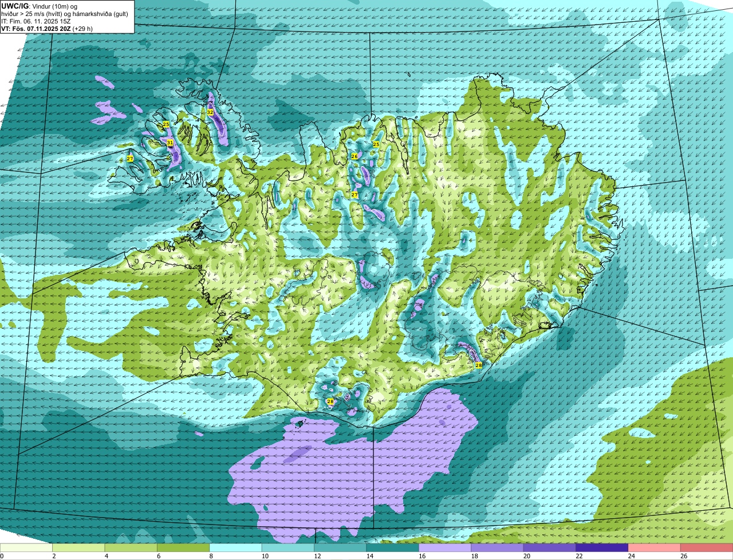Pick the 12–14 m/s medium teal swatch
733x560 pixels.
tap(340, 548)
